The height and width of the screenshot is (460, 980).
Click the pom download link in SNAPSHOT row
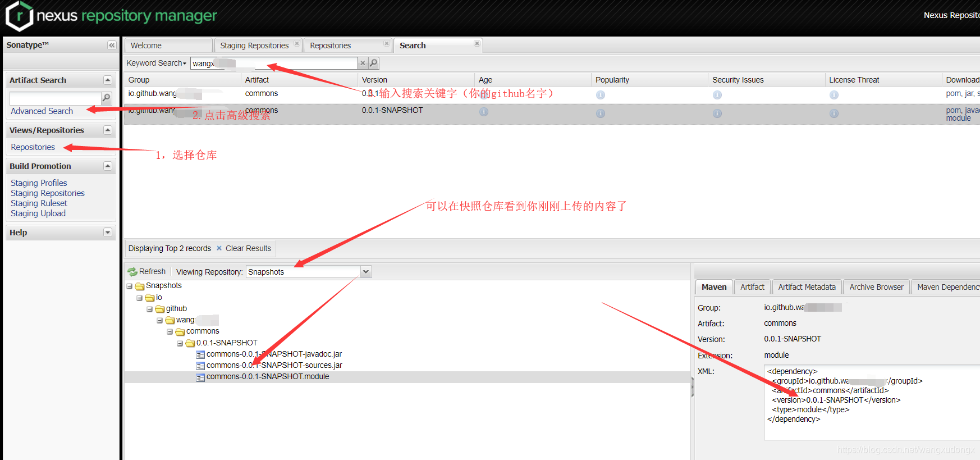point(953,110)
